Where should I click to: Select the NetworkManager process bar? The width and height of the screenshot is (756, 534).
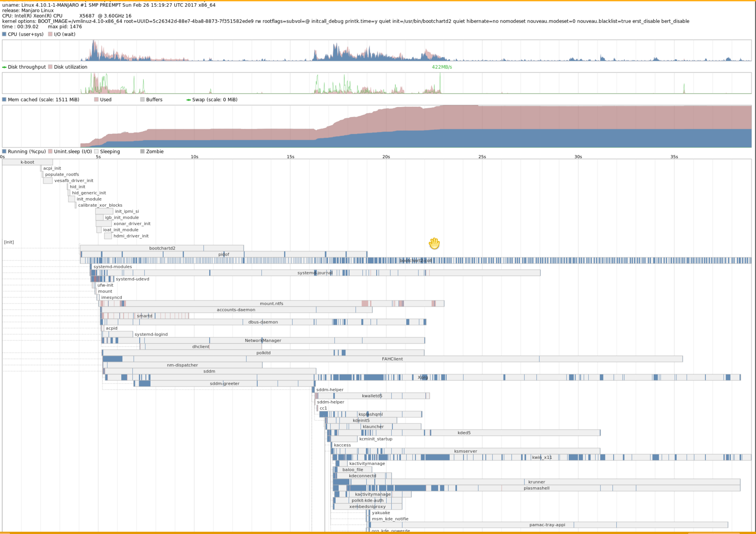(x=263, y=340)
